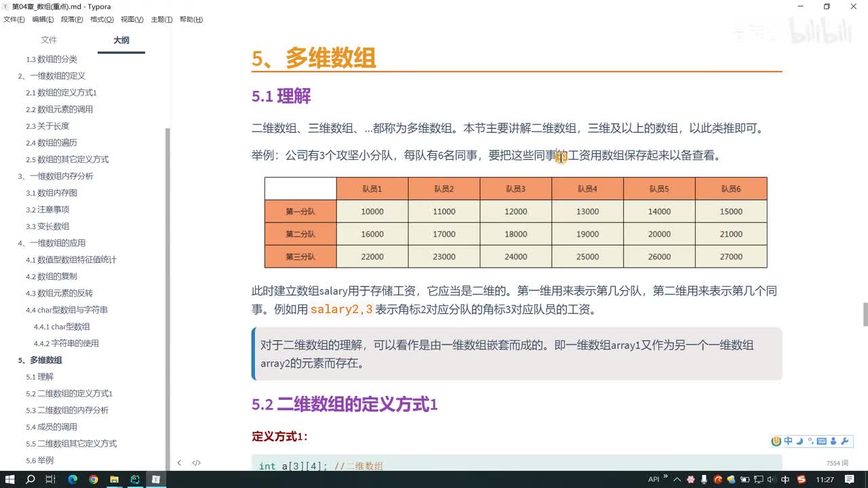
Task: Open the Windows Start menu
Action: tap(10, 479)
